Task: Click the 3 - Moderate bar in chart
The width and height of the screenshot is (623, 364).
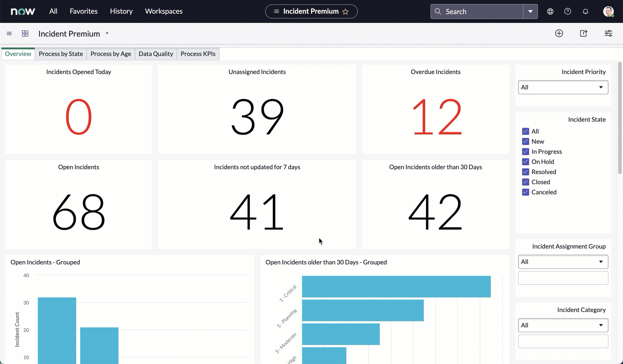Action: click(x=341, y=334)
